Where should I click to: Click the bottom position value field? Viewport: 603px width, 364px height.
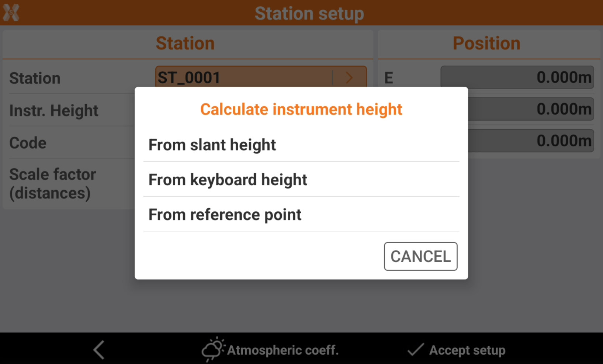(530, 141)
